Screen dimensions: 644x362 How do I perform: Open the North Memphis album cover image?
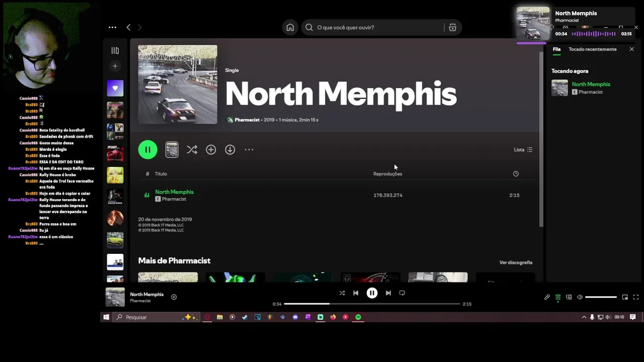[x=178, y=84]
